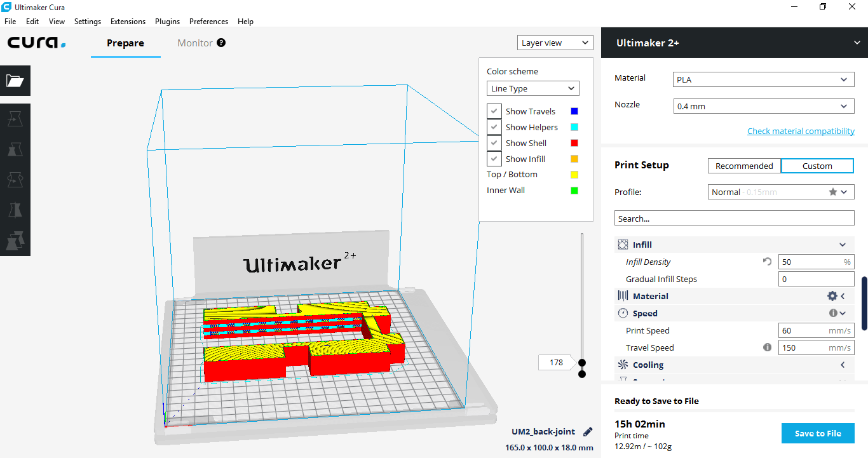This screenshot has height=458, width=868.
Task: Click the layer number field showing 178
Action: [x=556, y=363]
